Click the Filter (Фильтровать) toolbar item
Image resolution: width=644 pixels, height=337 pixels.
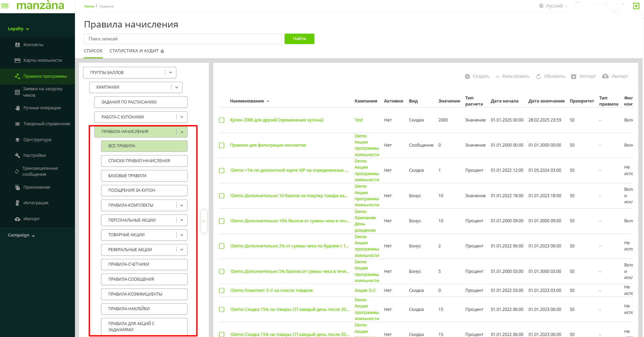coord(512,76)
